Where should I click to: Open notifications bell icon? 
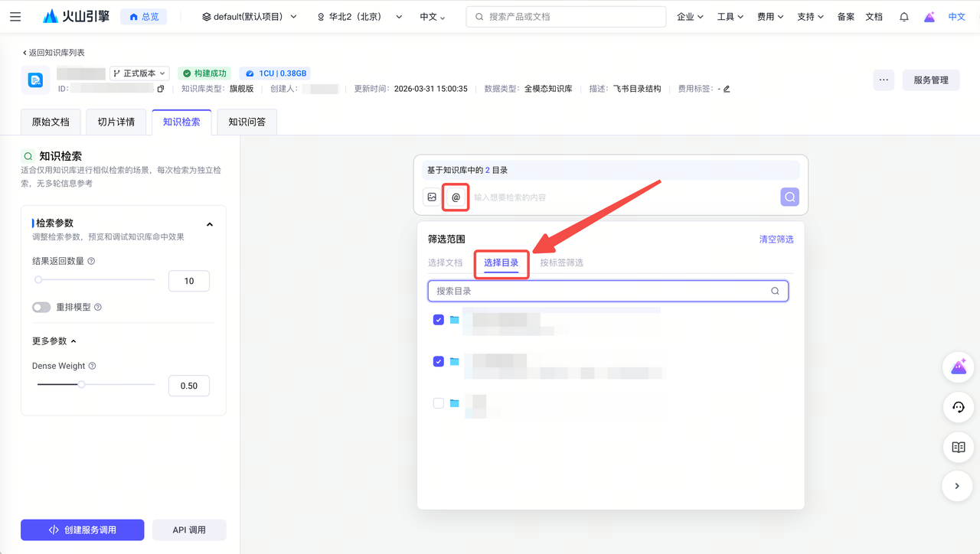[x=904, y=16]
